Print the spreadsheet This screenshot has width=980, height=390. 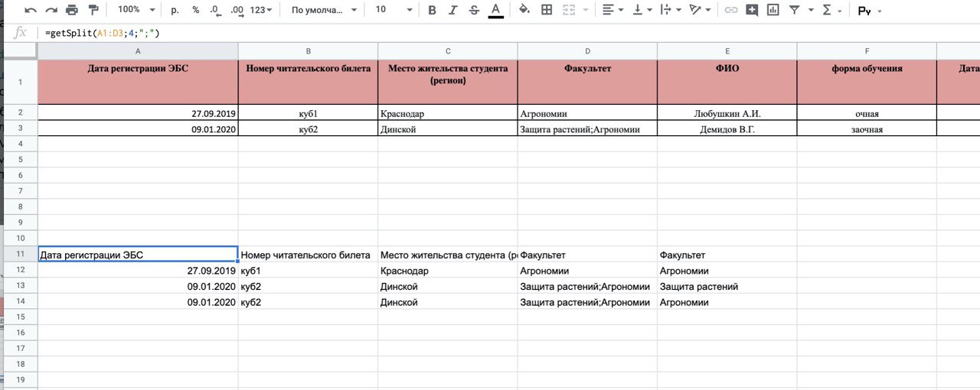72,10
